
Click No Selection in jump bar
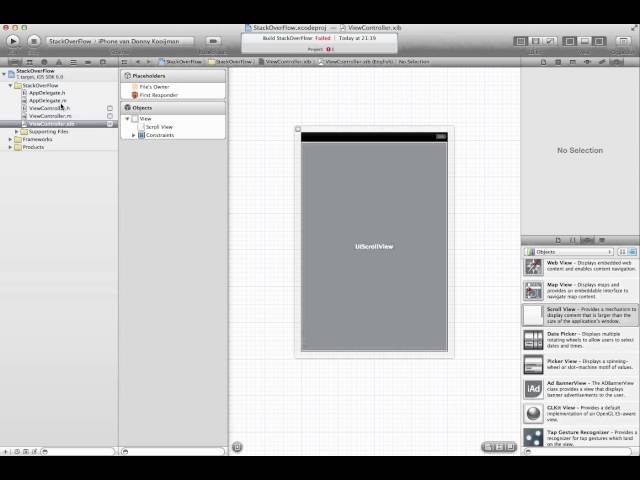coord(414,62)
